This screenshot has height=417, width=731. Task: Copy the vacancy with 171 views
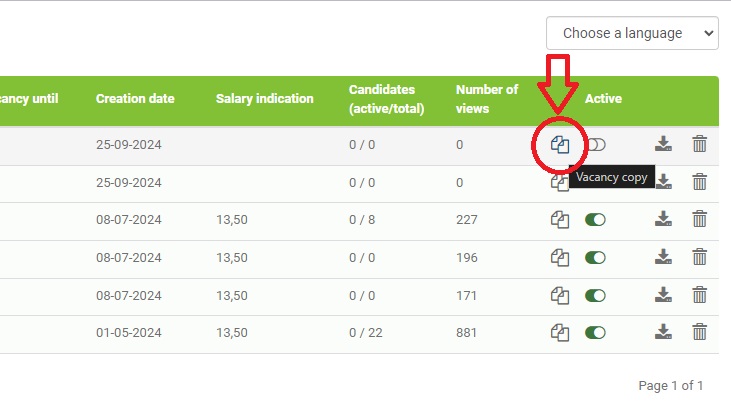pos(560,295)
